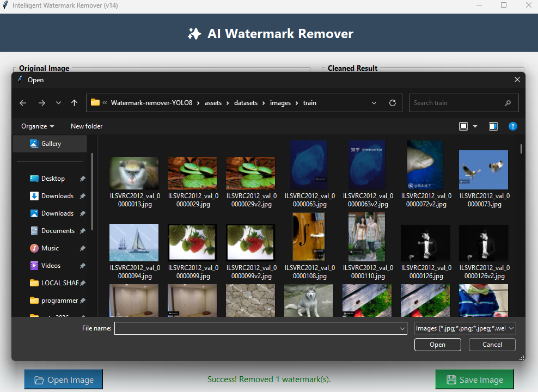Open the file type filter dropdown

pyautogui.click(x=464, y=328)
